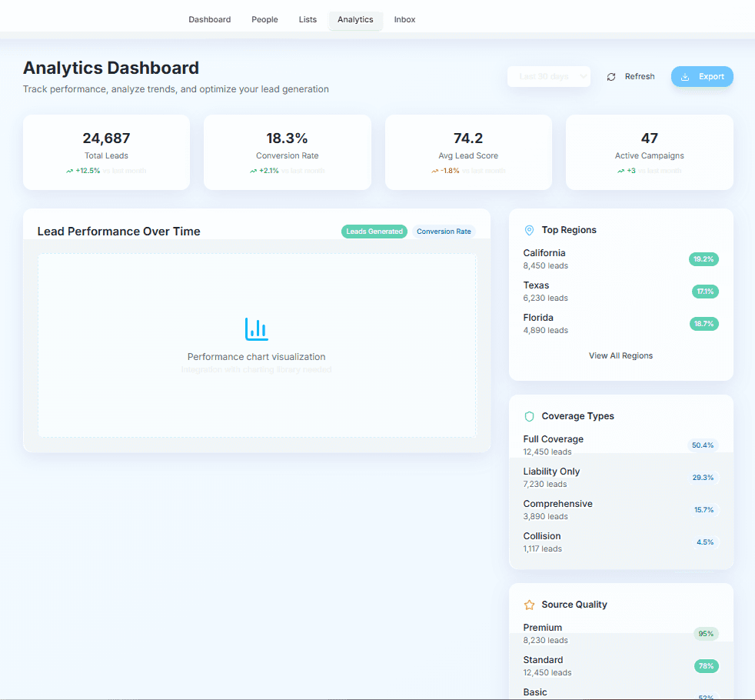Click the View All Regions link

[620, 355]
